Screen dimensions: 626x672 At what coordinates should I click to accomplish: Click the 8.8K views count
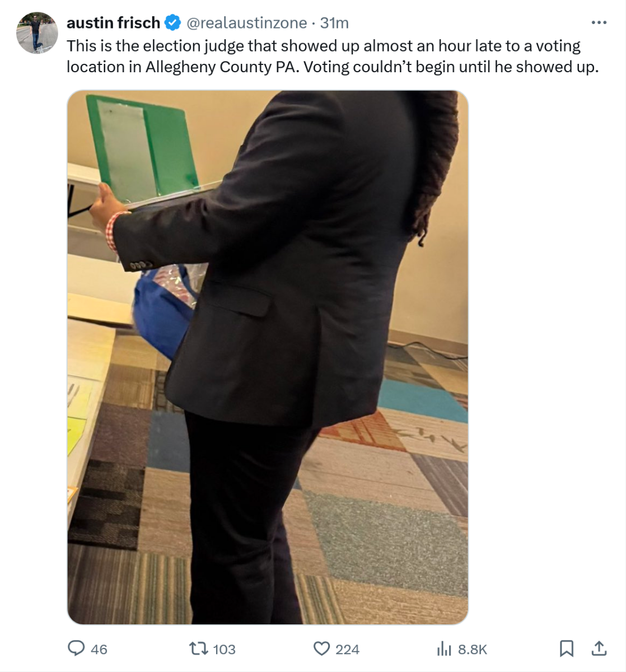point(473,649)
